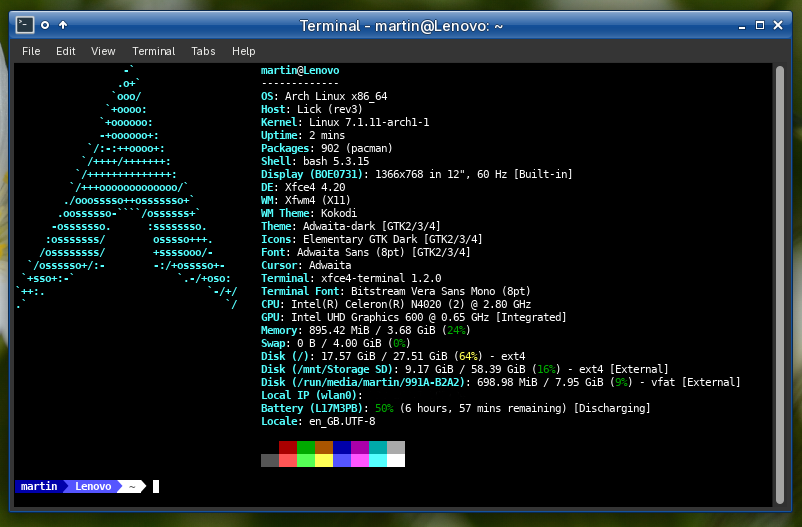Click the 'Disk (/mnt/Storage SD)' line

pos(465,369)
